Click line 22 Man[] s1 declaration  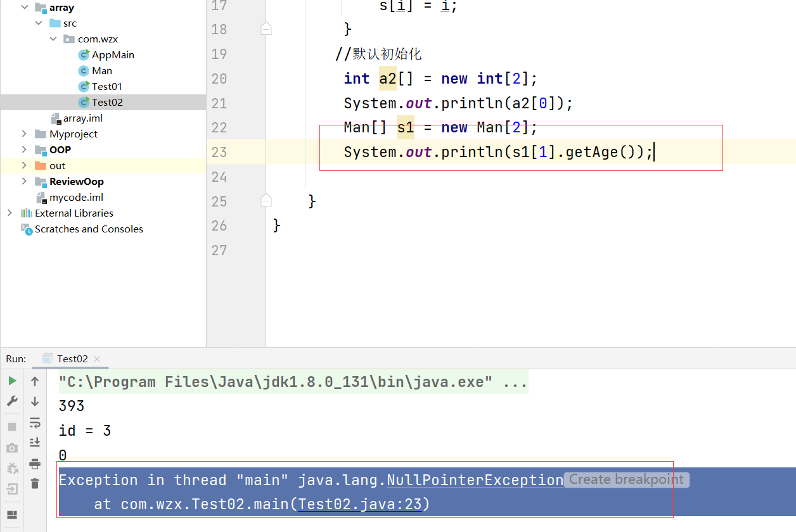click(440, 127)
